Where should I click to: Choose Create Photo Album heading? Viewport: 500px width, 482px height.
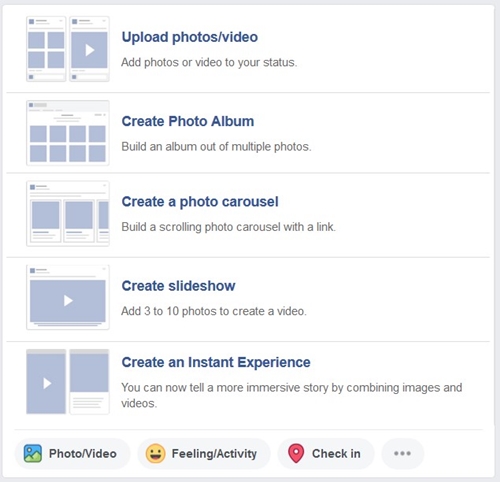(188, 121)
